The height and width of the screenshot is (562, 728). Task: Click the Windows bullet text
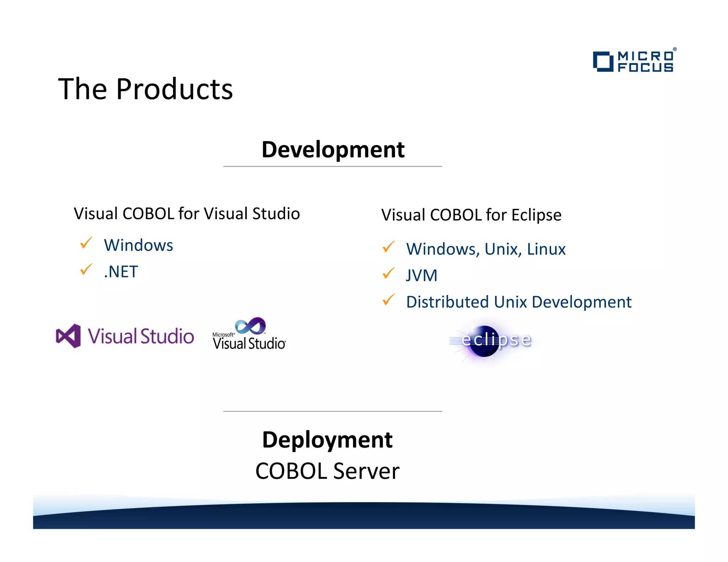[x=138, y=245]
